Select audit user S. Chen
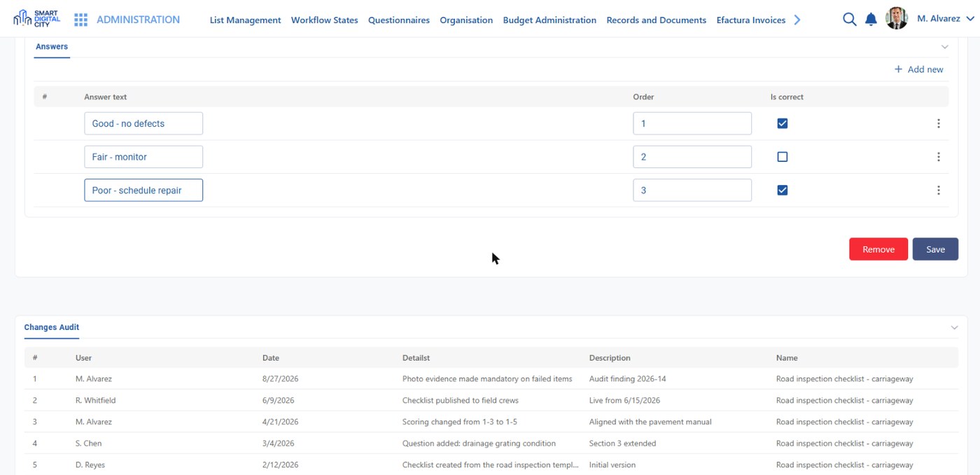The image size is (980, 475). point(88,443)
